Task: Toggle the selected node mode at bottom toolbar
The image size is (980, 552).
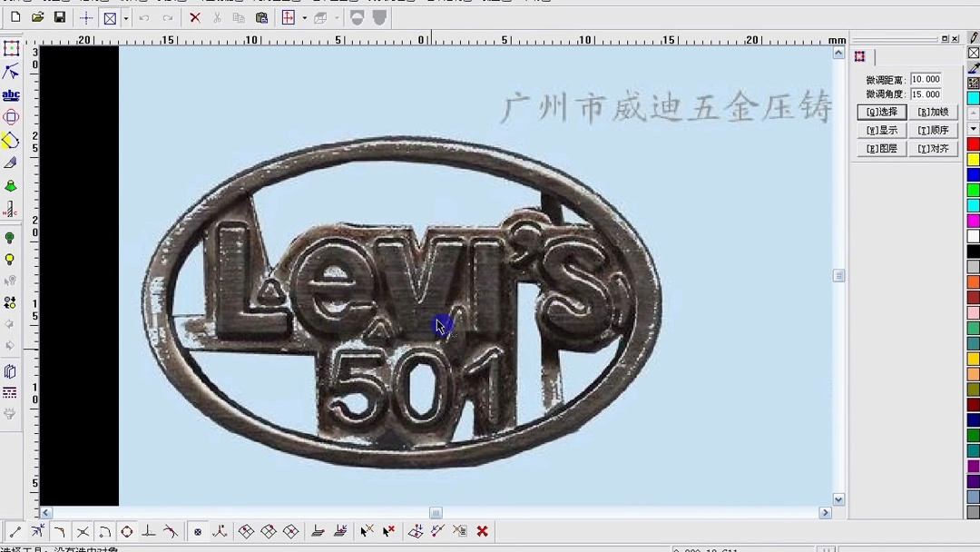Action: 198,532
